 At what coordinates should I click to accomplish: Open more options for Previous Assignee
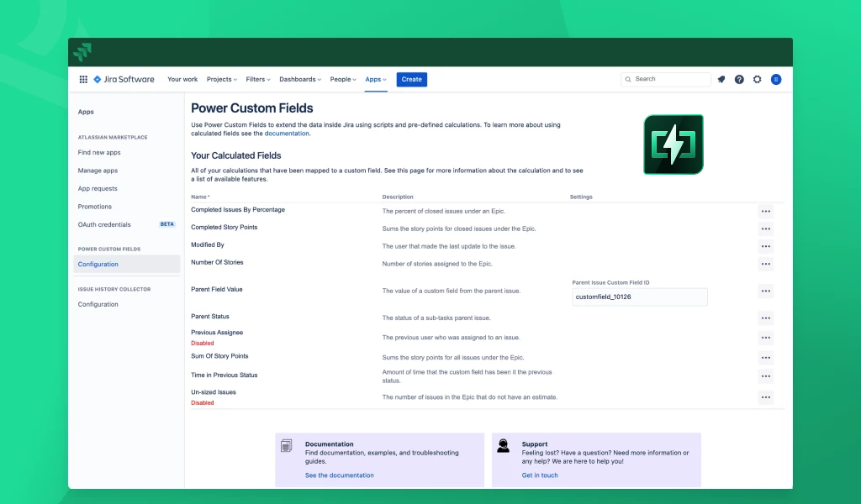[765, 338]
